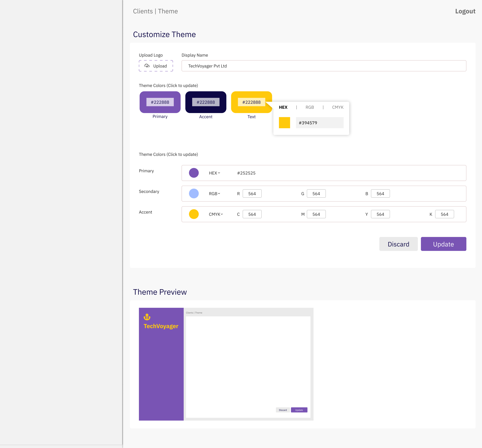Viewport: 482px width, 448px height.
Task: Select the HEX tab in popup
Action: click(x=283, y=107)
